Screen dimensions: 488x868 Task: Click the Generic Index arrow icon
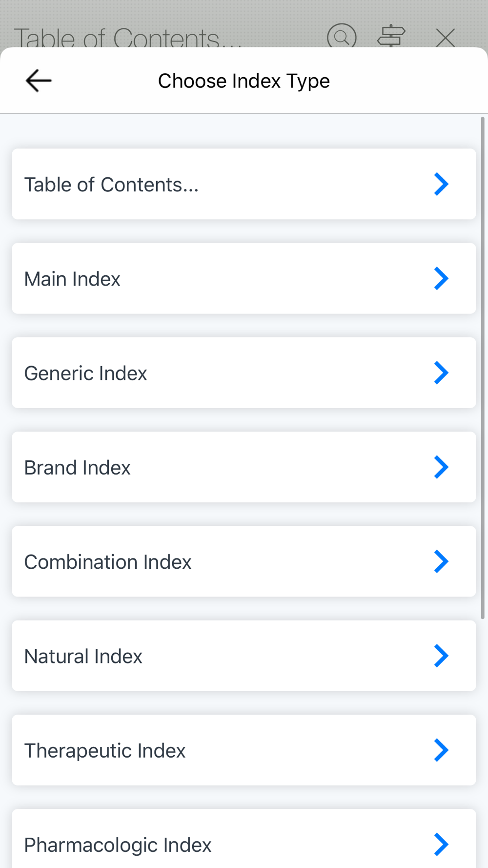click(x=441, y=372)
